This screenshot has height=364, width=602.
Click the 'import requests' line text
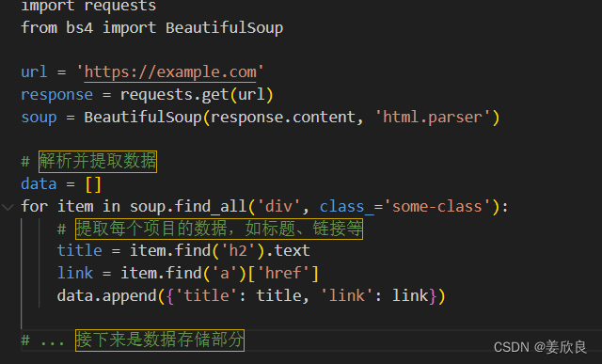88,6
